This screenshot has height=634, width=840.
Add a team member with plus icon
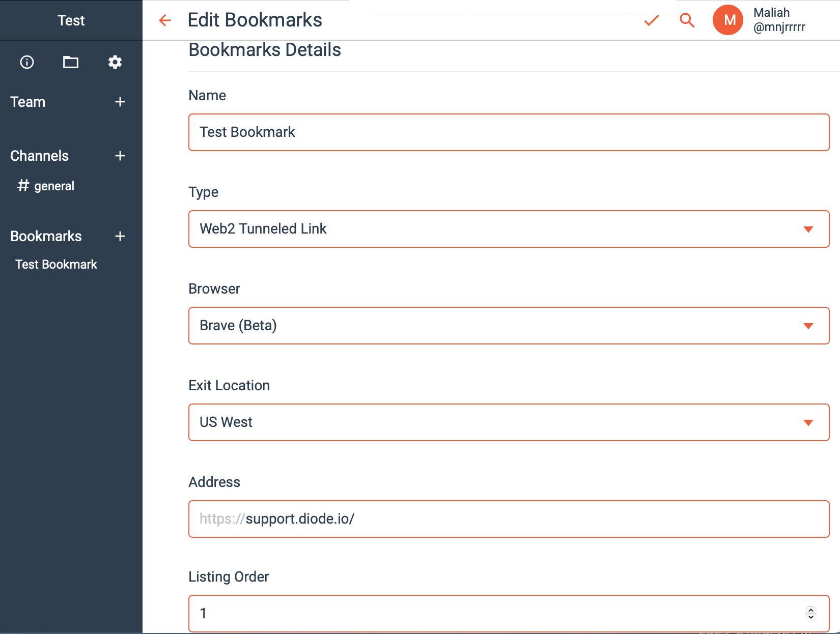click(120, 102)
